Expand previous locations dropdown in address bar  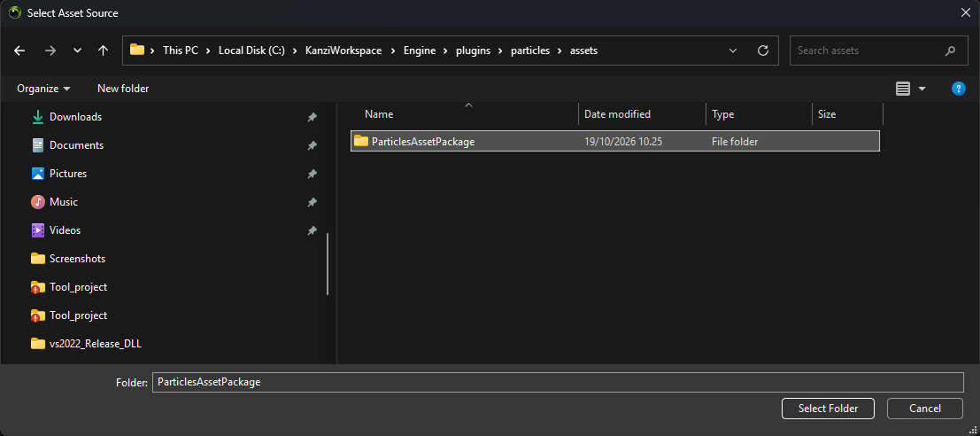733,51
